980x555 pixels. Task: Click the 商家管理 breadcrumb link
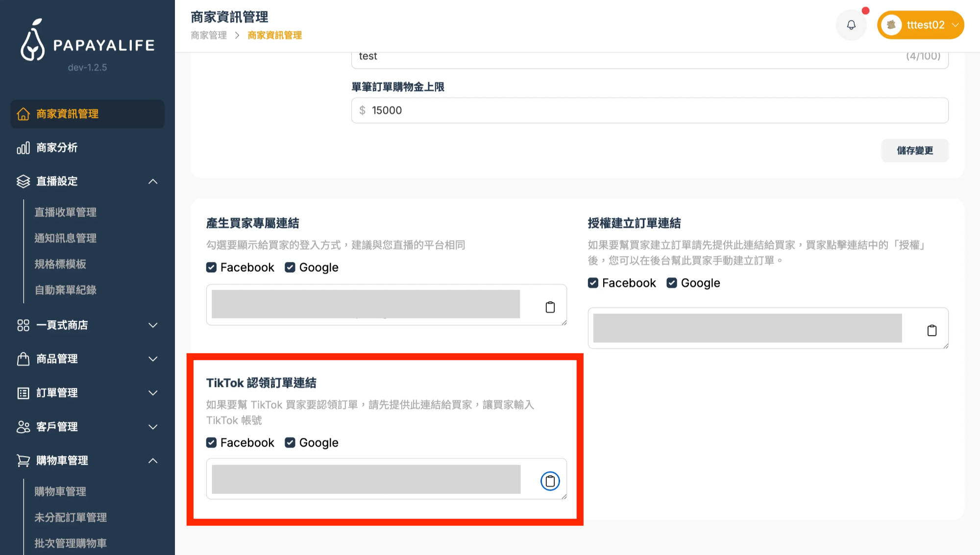point(209,35)
